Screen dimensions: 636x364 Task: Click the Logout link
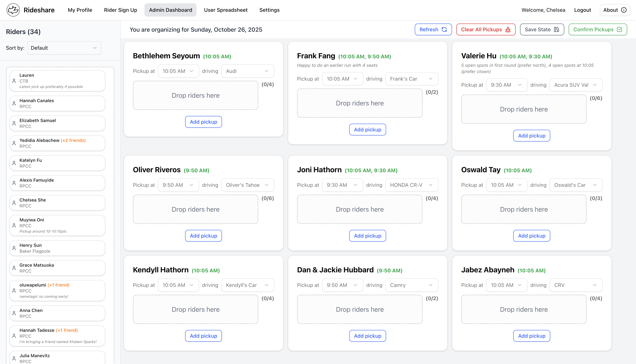[582, 10]
